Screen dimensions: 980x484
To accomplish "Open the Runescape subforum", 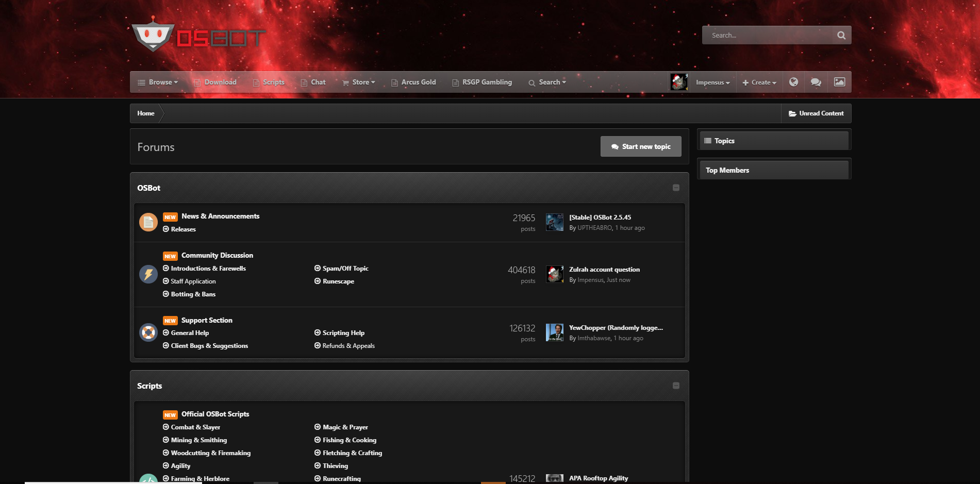I will coord(338,281).
